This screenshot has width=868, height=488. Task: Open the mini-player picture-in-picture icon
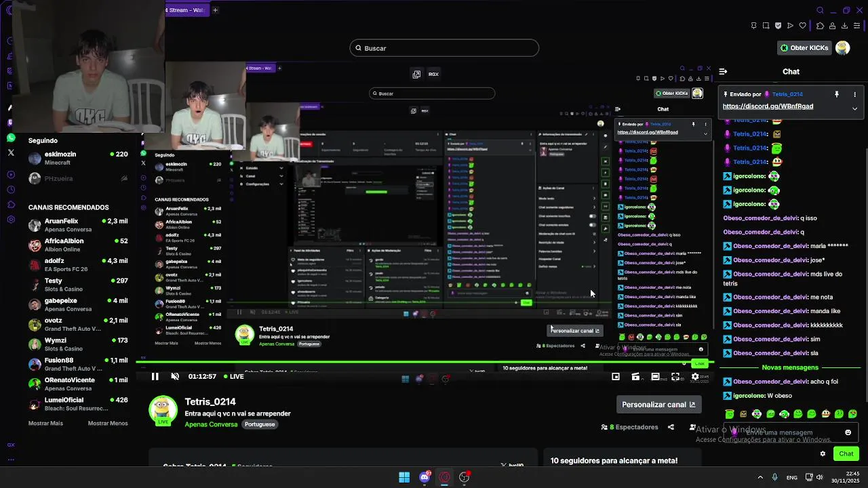(616, 377)
